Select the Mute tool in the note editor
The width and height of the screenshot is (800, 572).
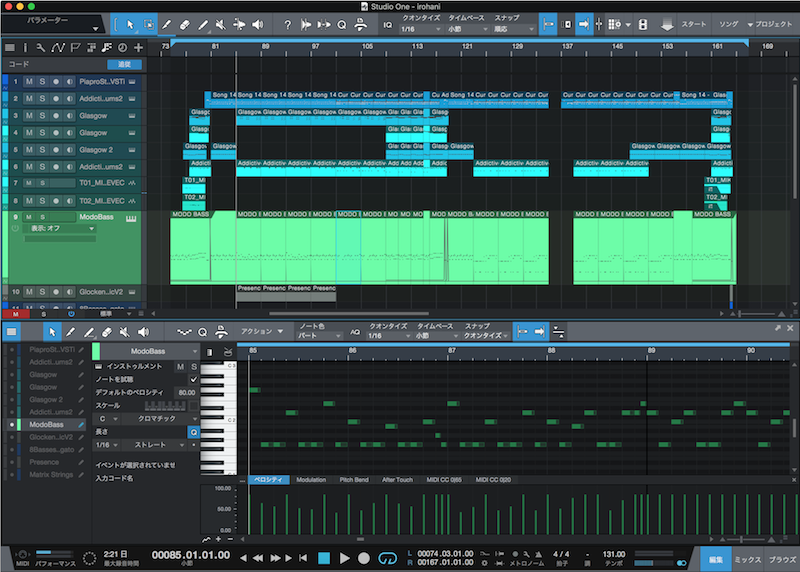point(124,332)
